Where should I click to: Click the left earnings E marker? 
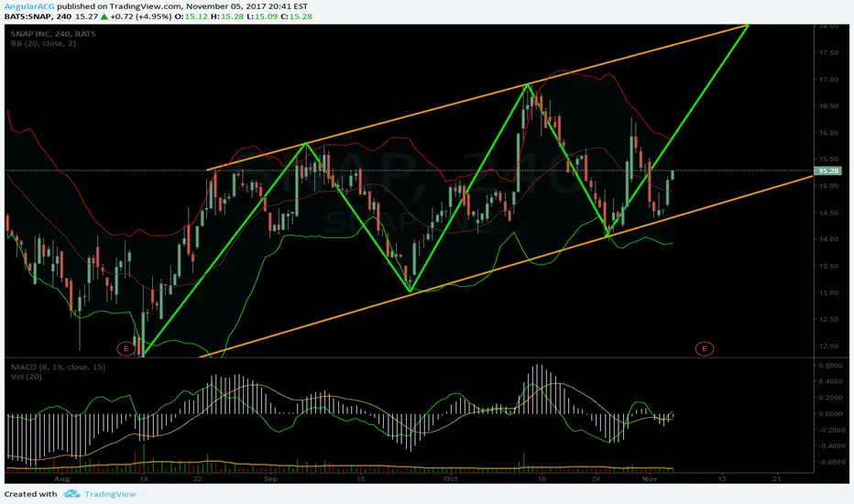tap(126, 349)
